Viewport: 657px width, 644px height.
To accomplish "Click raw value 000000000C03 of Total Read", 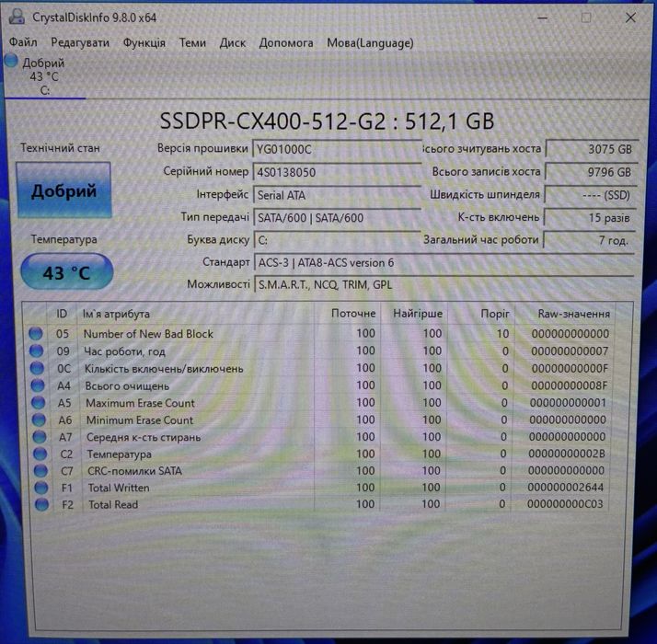I will point(565,504).
